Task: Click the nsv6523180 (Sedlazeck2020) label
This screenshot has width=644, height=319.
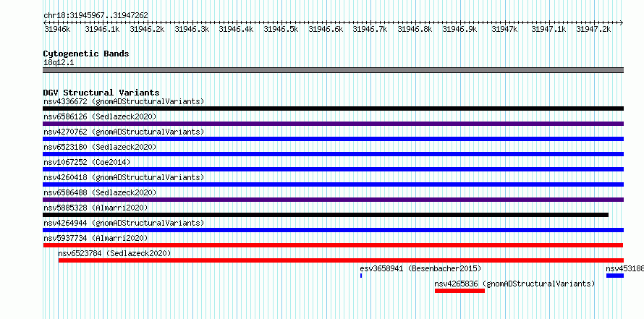Action: pyautogui.click(x=100, y=147)
